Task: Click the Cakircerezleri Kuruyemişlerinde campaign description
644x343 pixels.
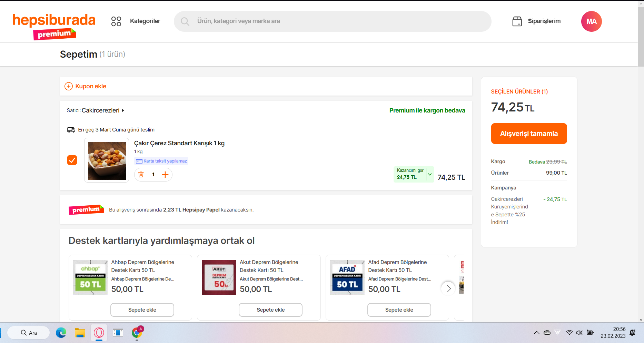Action: click(509, 210)
